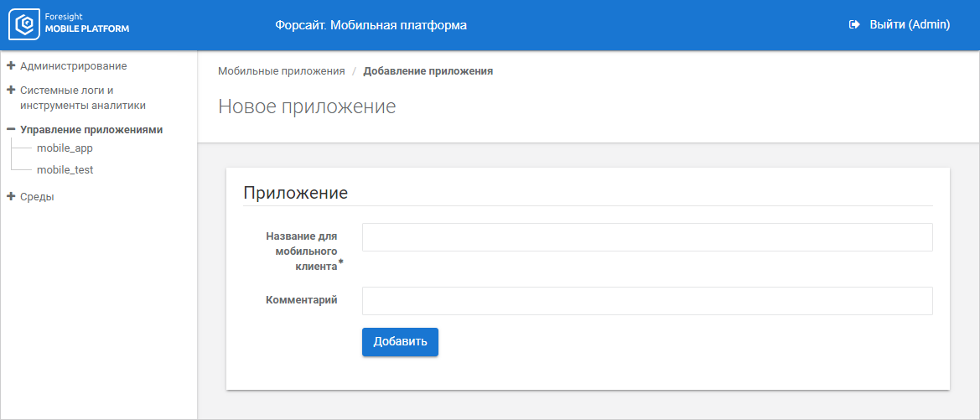Click into the Комментарий text field
Image resolution: width=980 pixels, height=420 pixels.
point(647,301)
